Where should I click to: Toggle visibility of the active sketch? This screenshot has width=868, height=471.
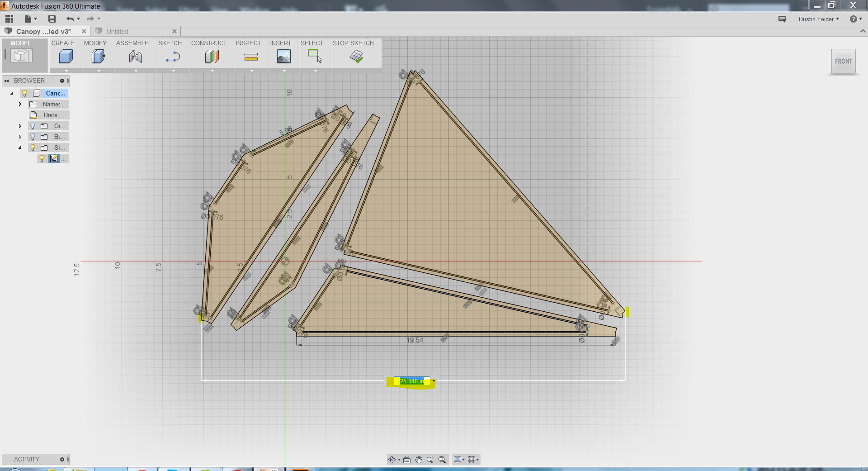[x=42, y=158]
